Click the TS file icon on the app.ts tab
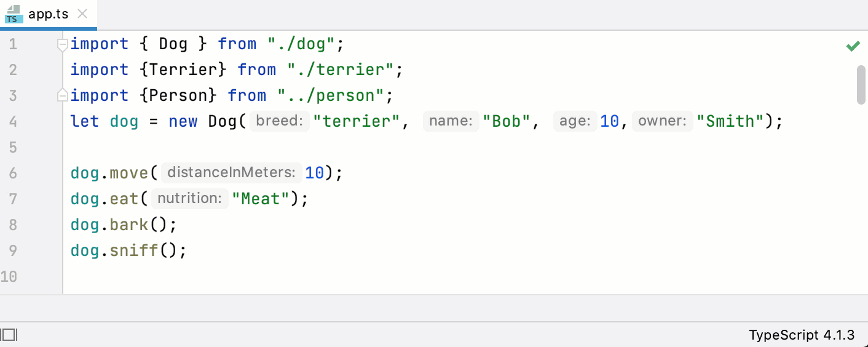This screenshot has height=347, width=868. (x=14, y=14)
